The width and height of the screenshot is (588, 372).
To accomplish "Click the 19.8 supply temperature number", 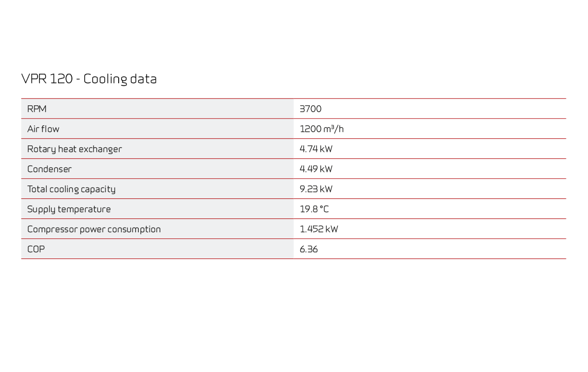I will [x=308, y=209].
